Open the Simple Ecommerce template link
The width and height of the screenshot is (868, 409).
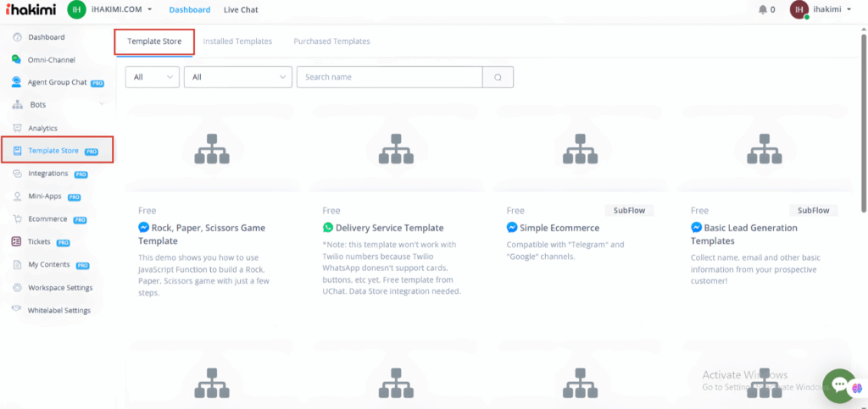point(559,228)
